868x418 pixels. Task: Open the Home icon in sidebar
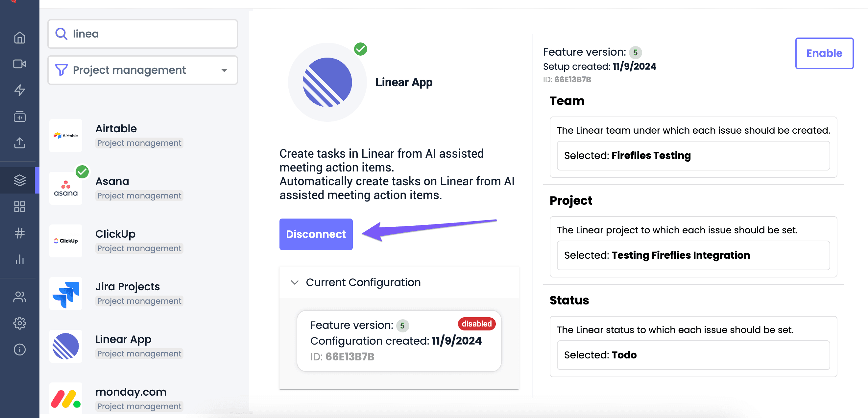click(19, 38)
